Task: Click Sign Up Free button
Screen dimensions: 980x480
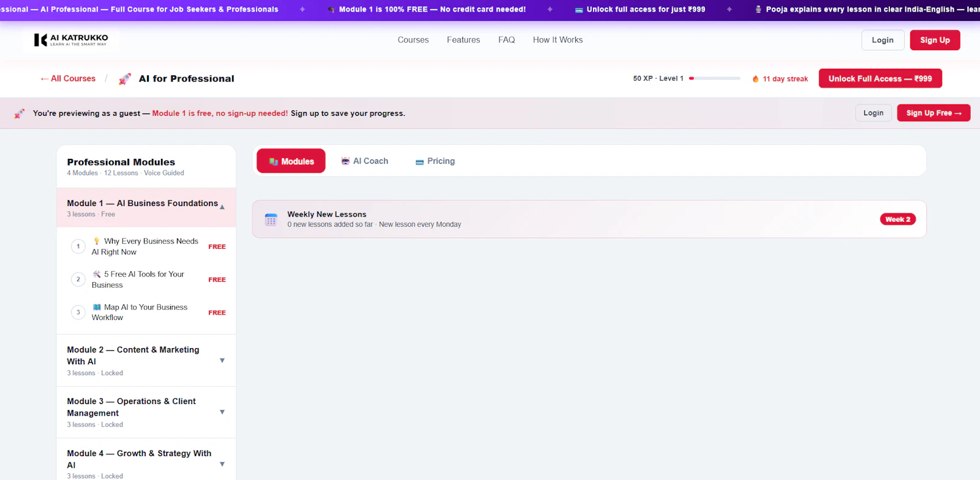Action: [933, 113]
